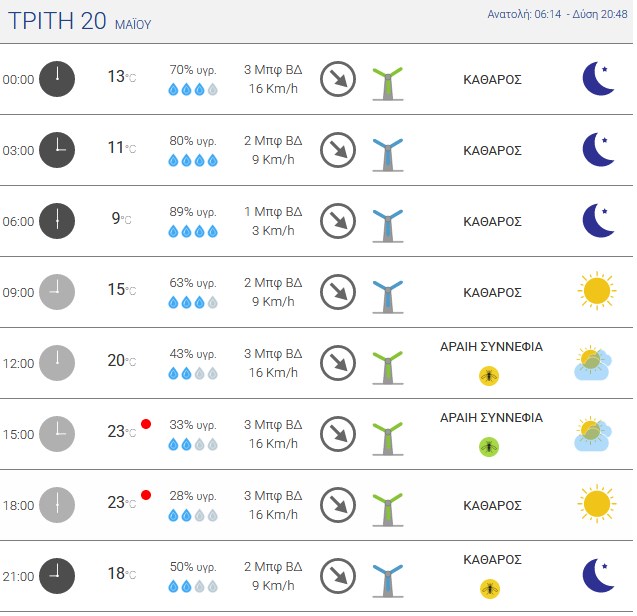Click the partly cloudy icon at 12:00
The image size is (637, 616).
point(593,363)
